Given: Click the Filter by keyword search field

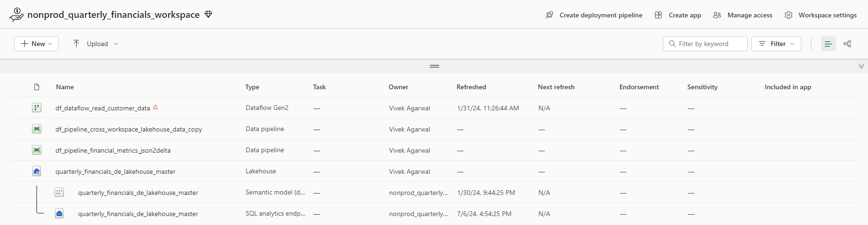Looking at the screenshot, I should (705, 44).
